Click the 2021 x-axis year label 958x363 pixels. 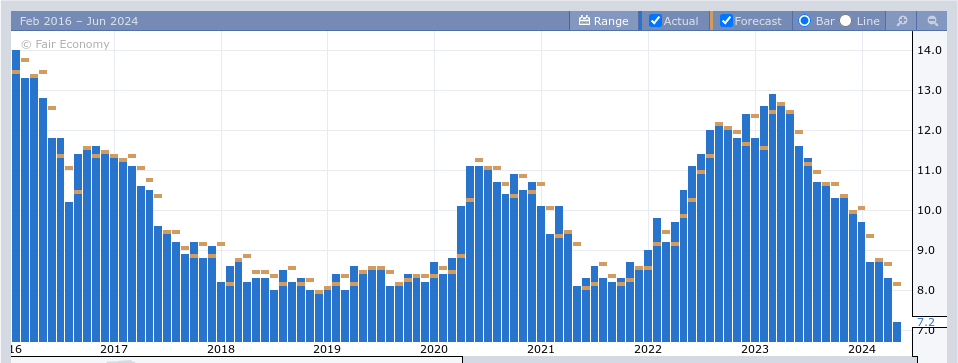541,350
